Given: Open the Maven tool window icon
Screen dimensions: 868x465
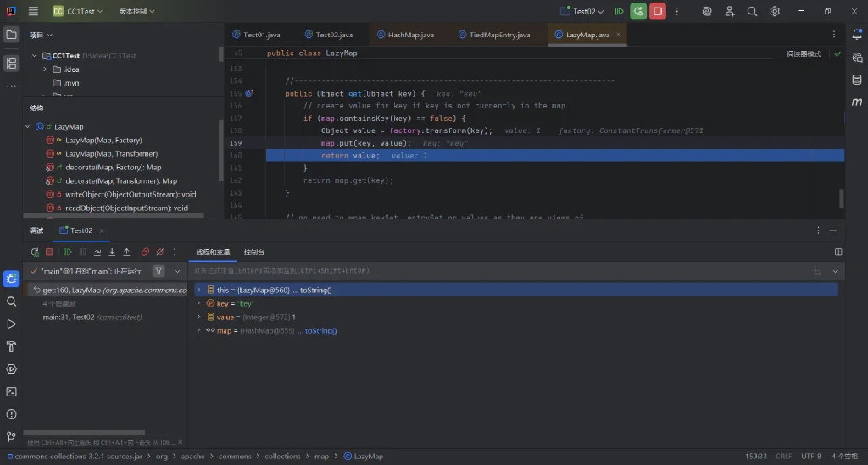Looking at the screenshot, I should pos(857,102).
